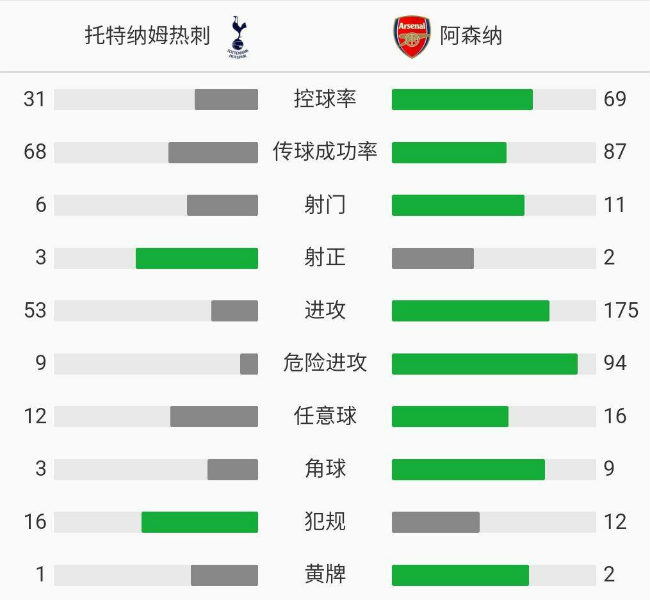This screenshot has height=600, width=650.
Task: Select the 射正 shots on target label
Action: click(325, 258)
